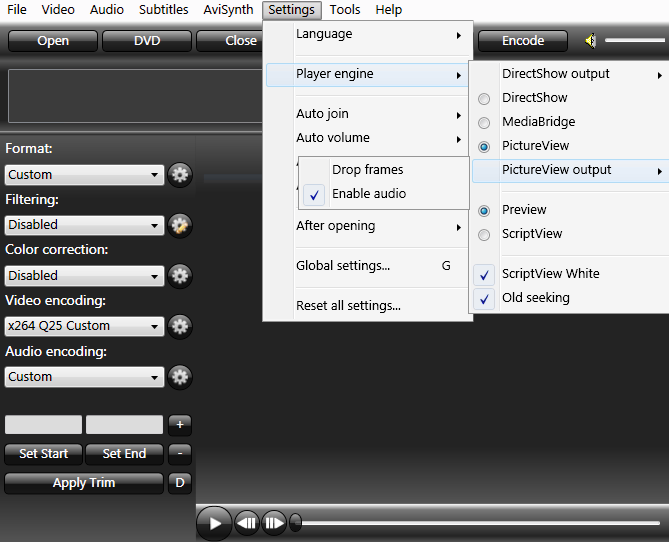Image resolution: width=669 pixels, height=542 pixels.
Task: Open the Format combo box
Action: coord(84,174)
